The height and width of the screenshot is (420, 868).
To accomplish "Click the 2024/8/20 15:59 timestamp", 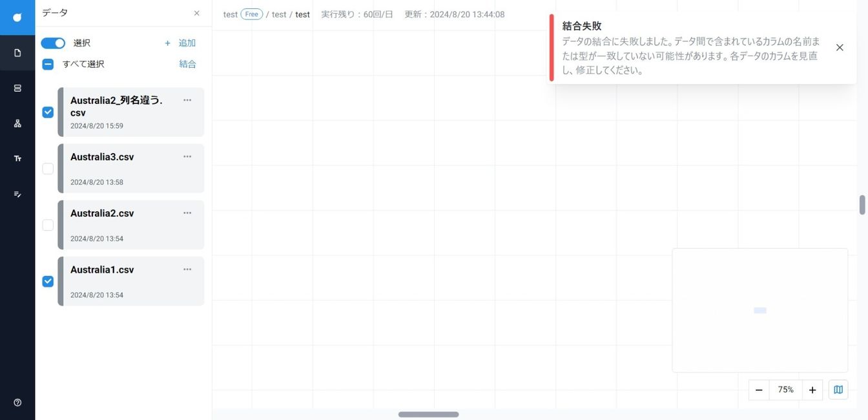I will coord(97,126).
